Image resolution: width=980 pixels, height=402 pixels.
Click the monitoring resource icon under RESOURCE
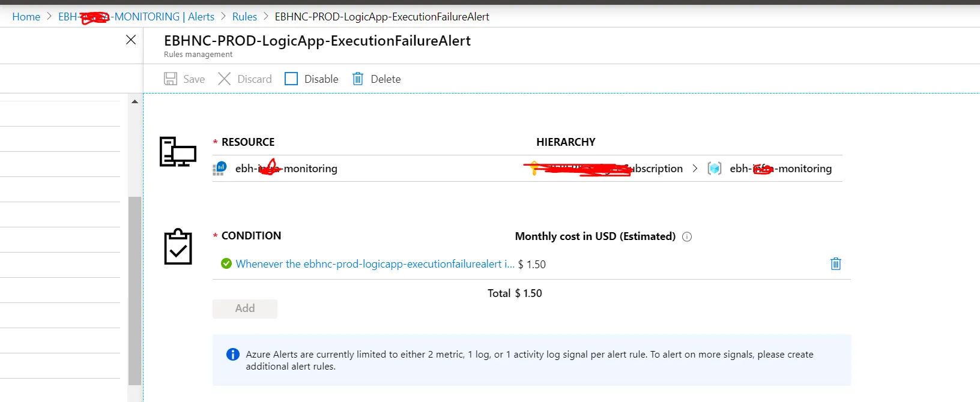[x=220, y=169]
